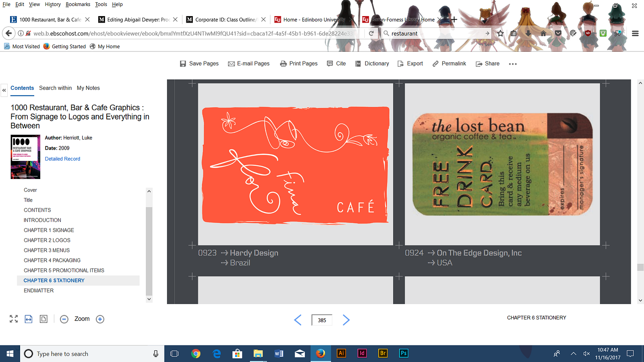This screenshot has height=362, width=644.
Task: Open the more tools ellipsis menu
Action: [x=513, y=64]
